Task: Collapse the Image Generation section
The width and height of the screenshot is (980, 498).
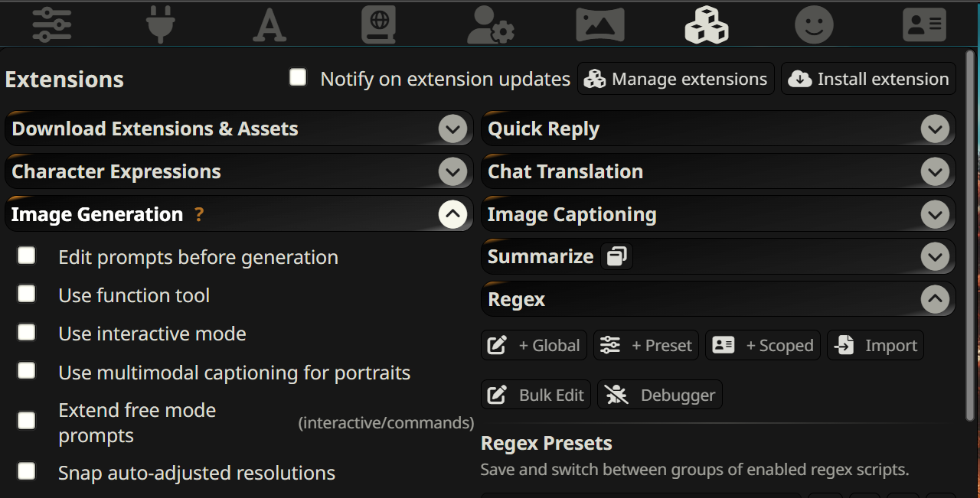Action: pyautogui.click(x=452, y=214)
